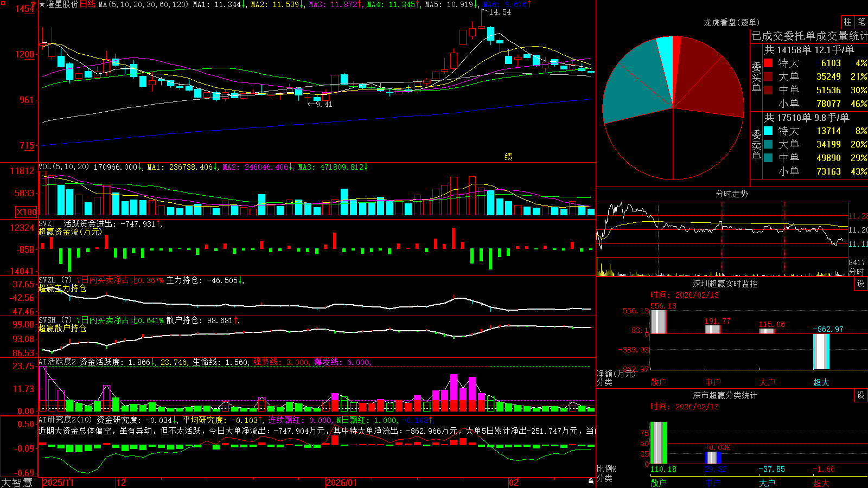The width and height of the screenshot is (868, 488).
Task: Switch to 柱 bar chart view
Action: coord(847,22)
